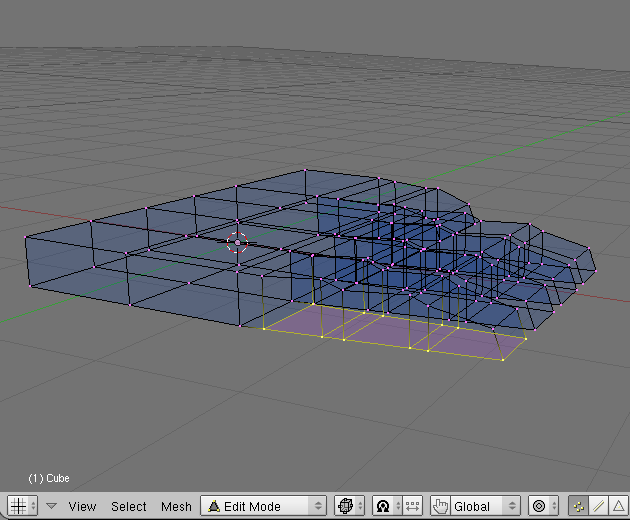This screenshot has width=630, height=520.
Task: Switch to vertex select mode
Action: click(579, 506)
